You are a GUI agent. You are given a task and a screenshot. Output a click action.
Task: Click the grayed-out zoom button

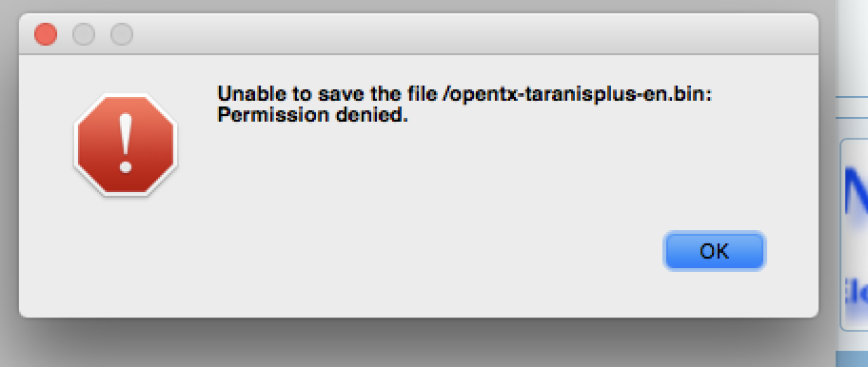tap(122, 34)
